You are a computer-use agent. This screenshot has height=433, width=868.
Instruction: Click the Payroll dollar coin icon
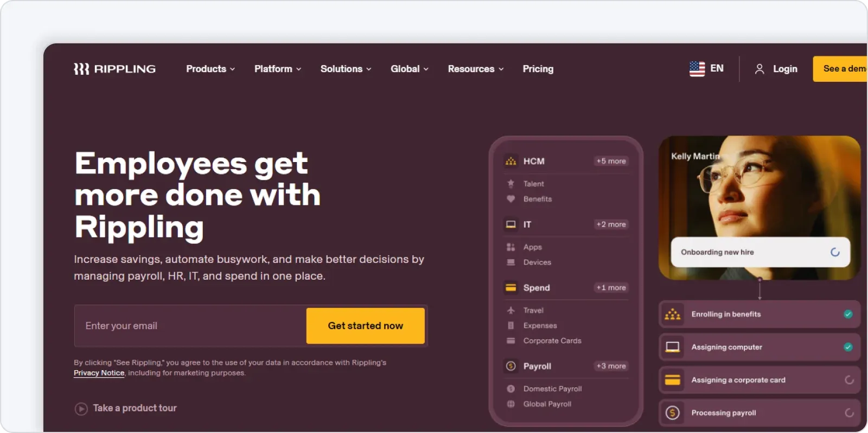coord(510,366)
